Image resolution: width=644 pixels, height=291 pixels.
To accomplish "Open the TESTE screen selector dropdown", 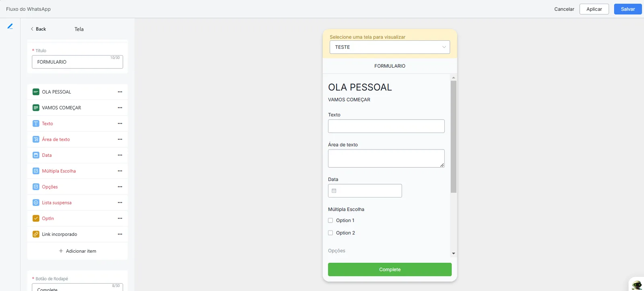I will (x=390, y=47).
